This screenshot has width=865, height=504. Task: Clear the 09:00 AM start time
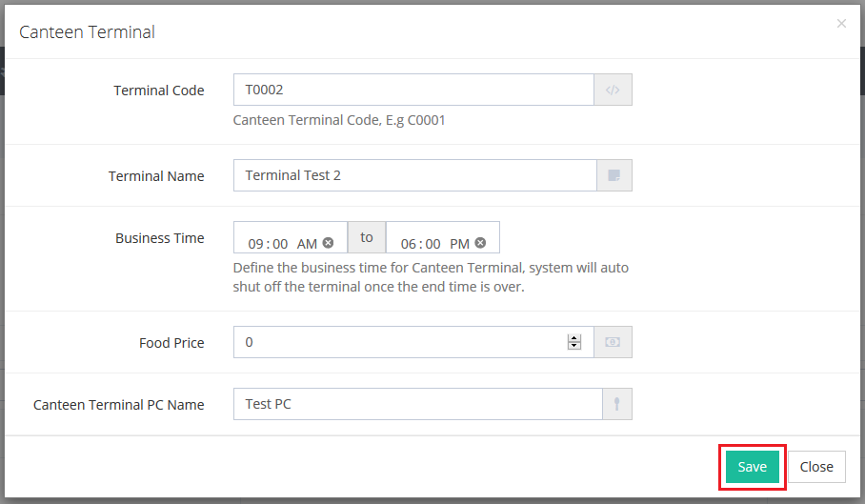click(329, 243)
